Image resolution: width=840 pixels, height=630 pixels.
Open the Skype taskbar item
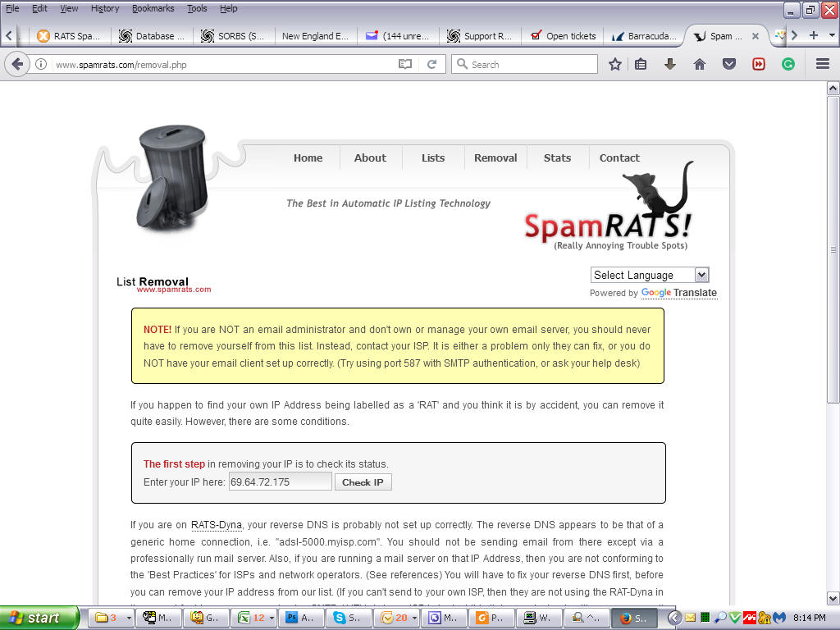tap(348, 618)
